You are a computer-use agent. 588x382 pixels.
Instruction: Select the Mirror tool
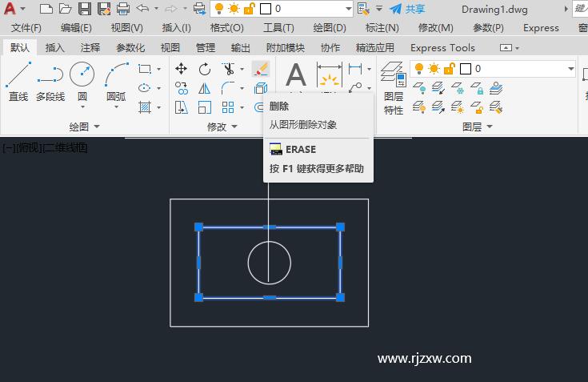pos(204,88)
